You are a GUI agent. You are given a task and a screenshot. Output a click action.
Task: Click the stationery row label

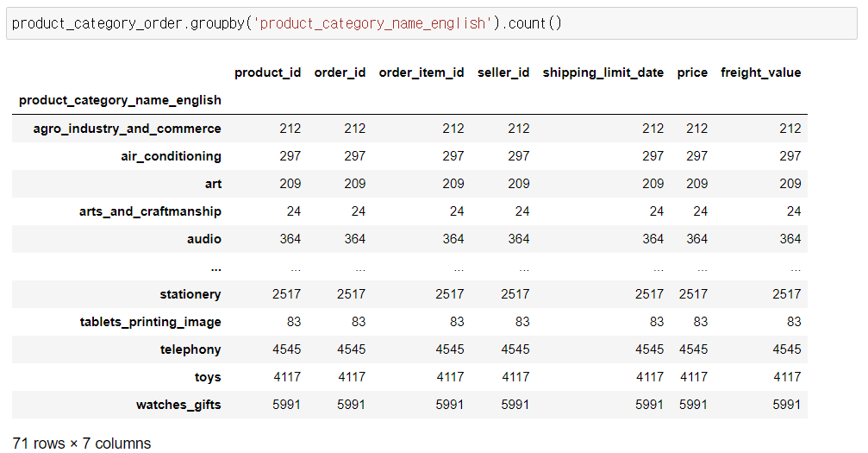click(190, 294)
